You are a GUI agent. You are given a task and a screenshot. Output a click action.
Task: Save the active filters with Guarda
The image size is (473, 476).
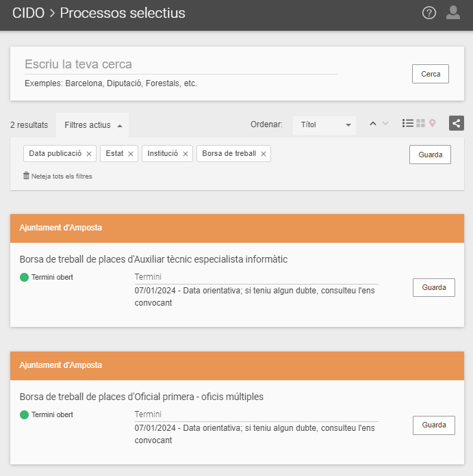point(430,155)
